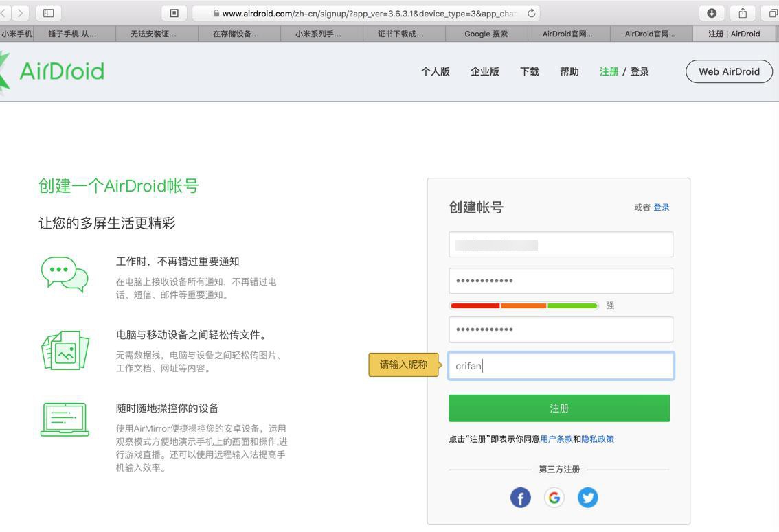Click the reader view icon beside address bar
Image resolution: width=779 pixels, height=532 pixels.
174,13
